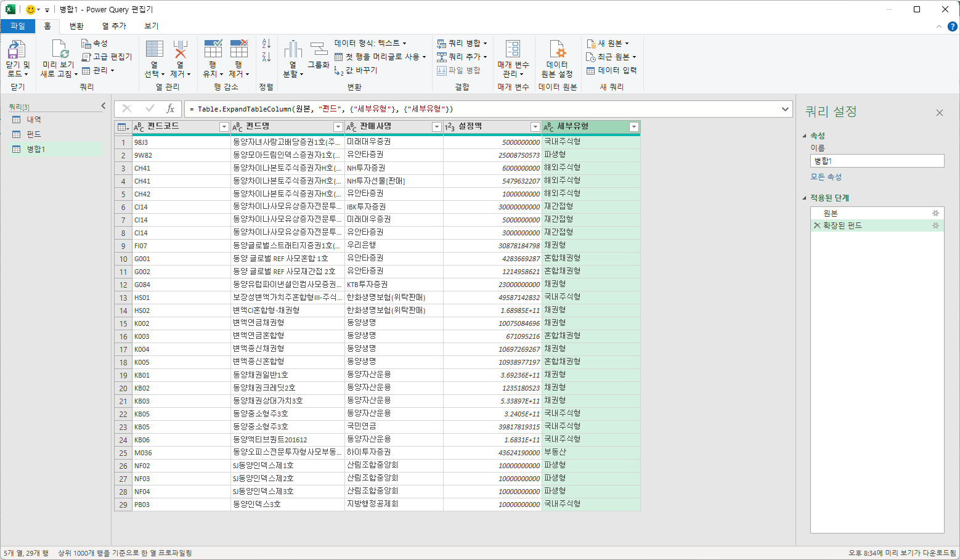Select the 내역 query
960x560 pixels.
pyautogui.click(x=56, y=120)
